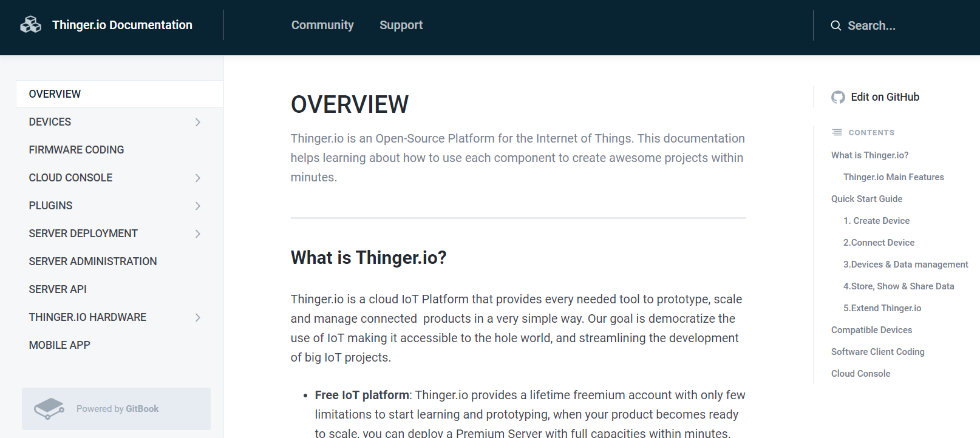Open the Community menu item
The image size is (980, 438).
[x=322, y=25]
